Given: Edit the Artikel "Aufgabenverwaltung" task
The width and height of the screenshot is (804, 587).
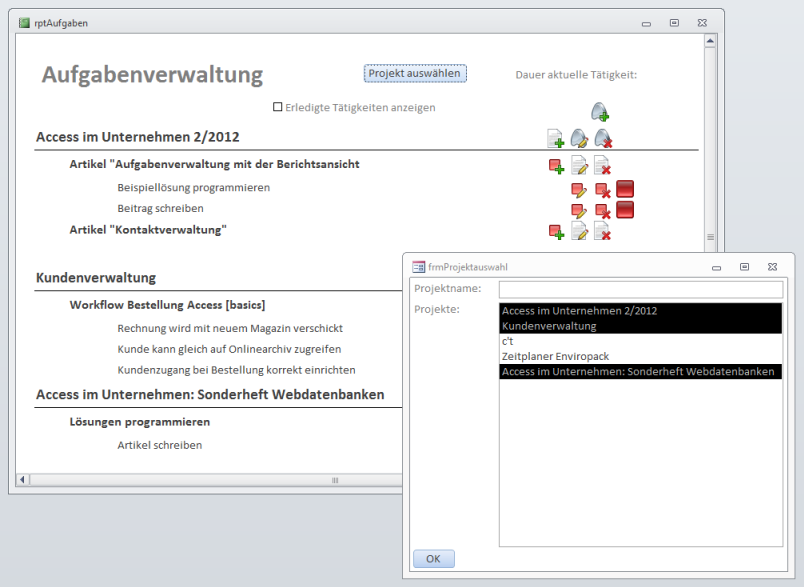Looking at the screenshot, I should (579, 165).
